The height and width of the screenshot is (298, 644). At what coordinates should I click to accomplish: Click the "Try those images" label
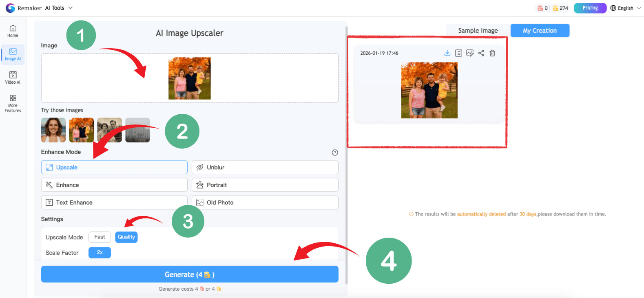(x=62, y=110)
